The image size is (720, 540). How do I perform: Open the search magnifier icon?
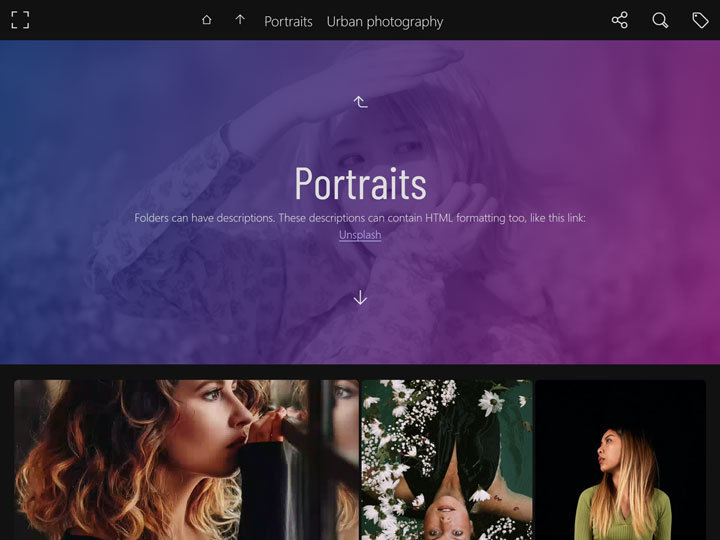660,20
